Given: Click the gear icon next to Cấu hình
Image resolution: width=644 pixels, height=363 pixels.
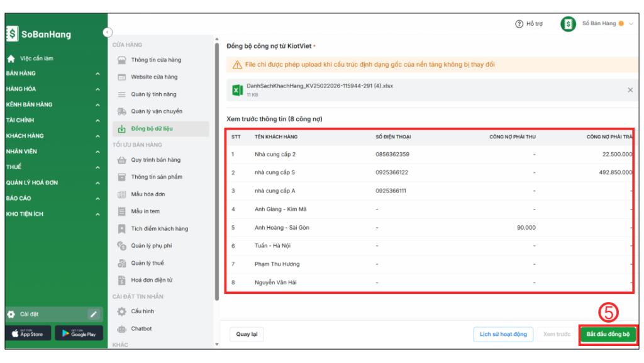Looking at the screenshot, I should 122,311.
